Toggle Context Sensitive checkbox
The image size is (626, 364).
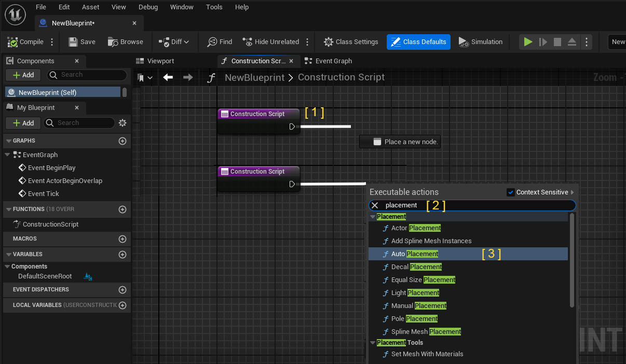pyautogui.click(x=510, y=192)
